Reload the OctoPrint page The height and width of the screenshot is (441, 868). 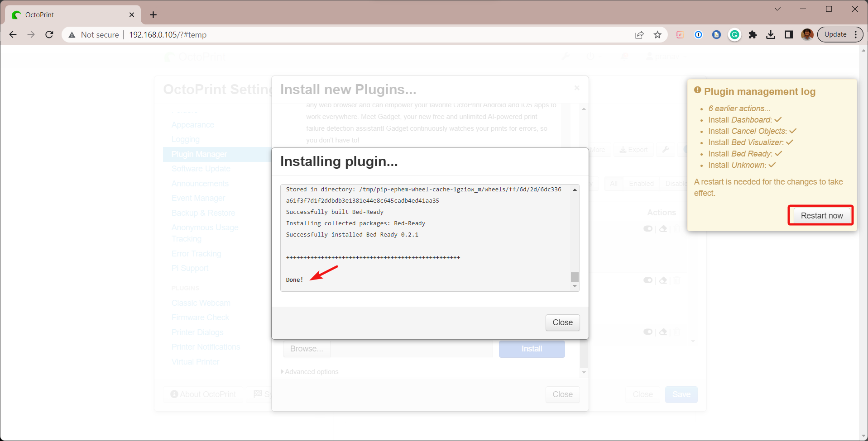(x=49, y=34)
